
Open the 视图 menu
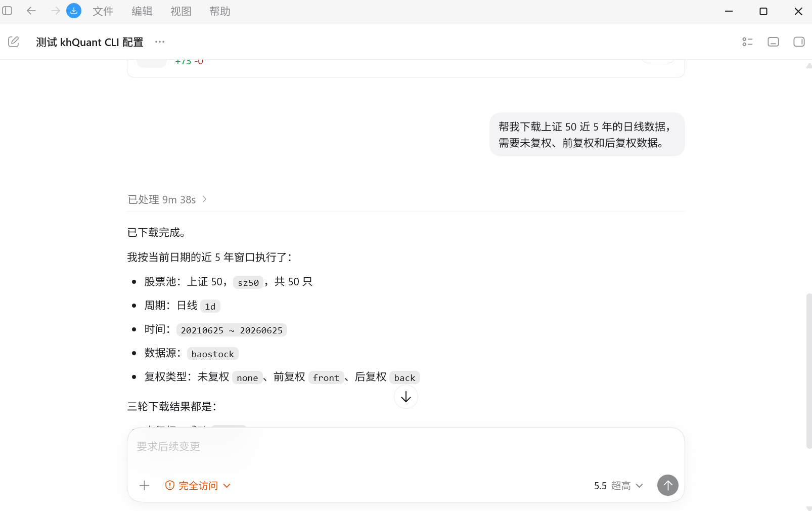pos(181,11)
